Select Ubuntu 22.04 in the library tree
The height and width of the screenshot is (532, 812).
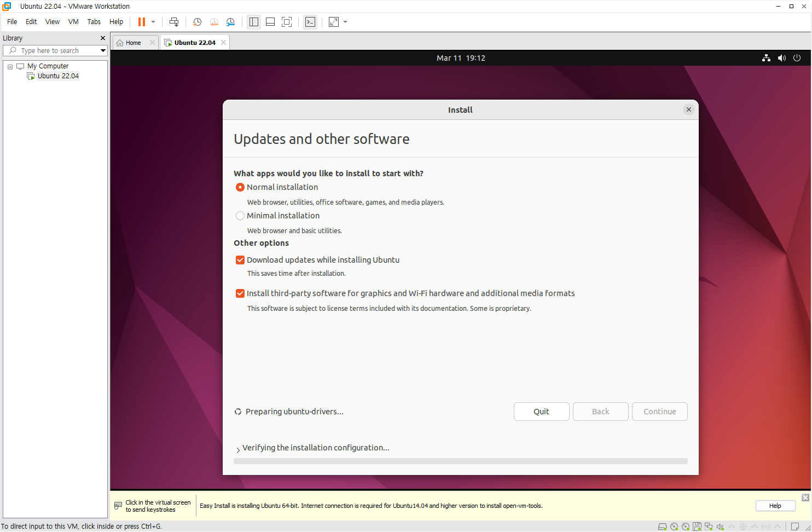click(58, 76)
